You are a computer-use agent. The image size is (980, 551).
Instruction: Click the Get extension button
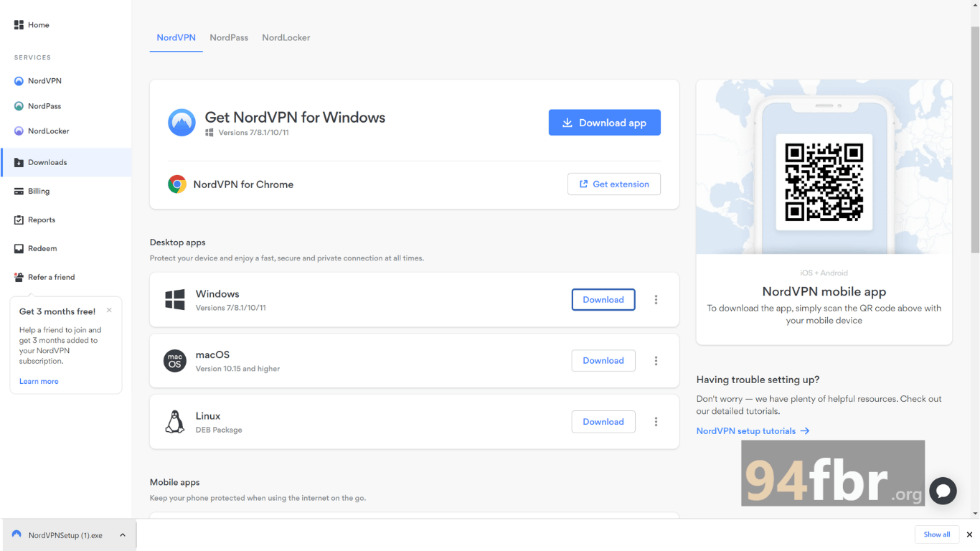click(x=614, y=184)
